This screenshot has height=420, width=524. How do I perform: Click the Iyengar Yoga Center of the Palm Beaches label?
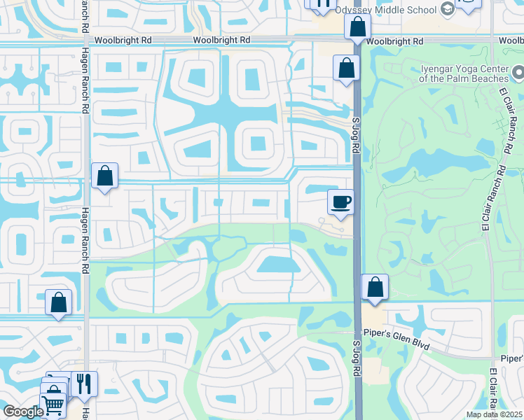coord(464,73)
